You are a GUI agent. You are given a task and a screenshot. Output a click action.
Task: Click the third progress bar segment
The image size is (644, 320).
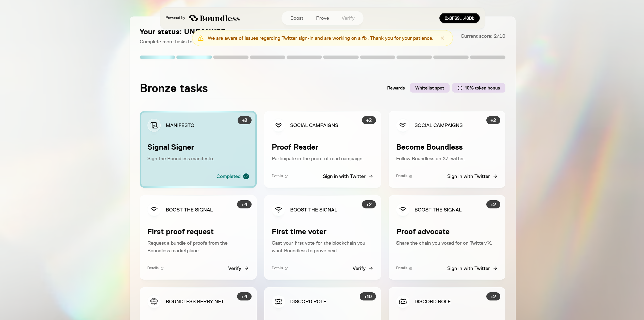[231, 57]
